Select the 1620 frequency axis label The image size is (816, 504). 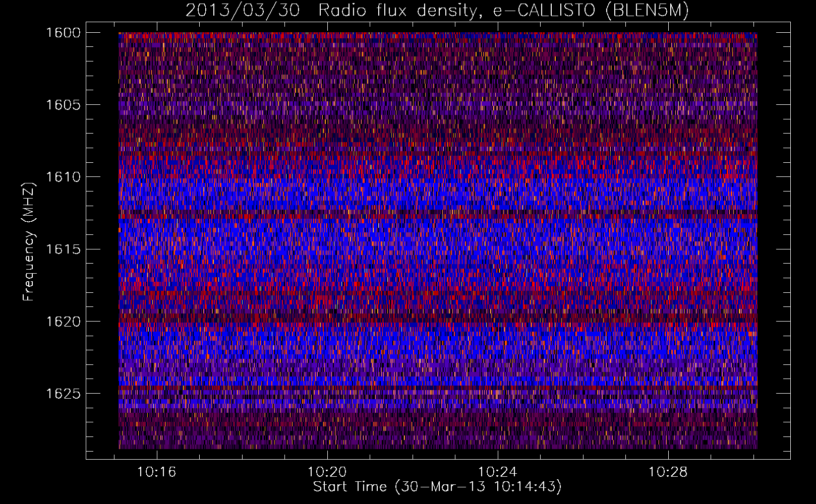click(x=63, y=322)
